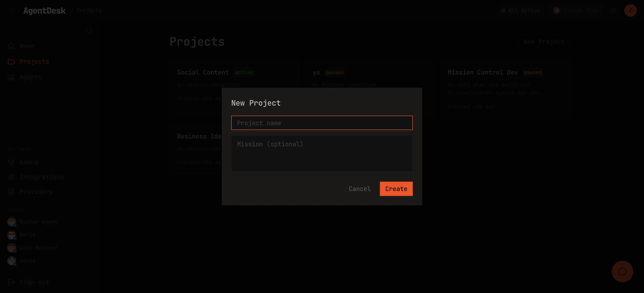
Task: Focus the Mission (optional) text area
Action: [x=322, y=153]
